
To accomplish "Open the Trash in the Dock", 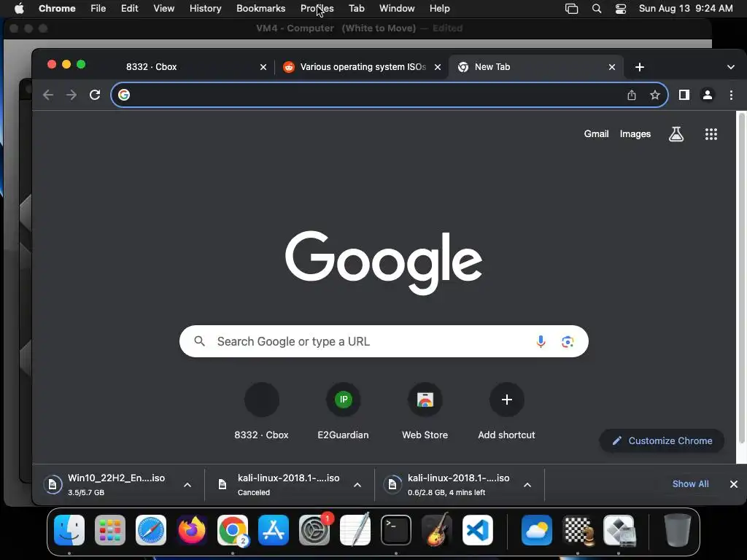I will tap(678, 530).
